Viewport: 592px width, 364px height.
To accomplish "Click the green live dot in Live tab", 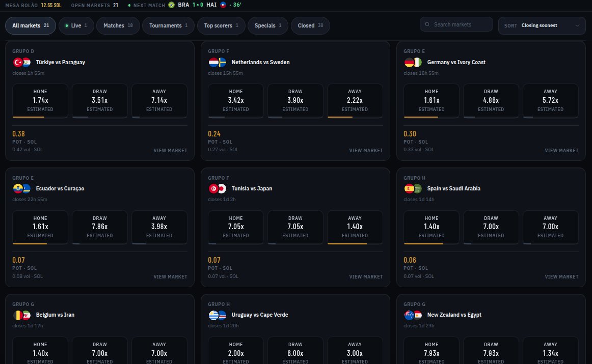I will (67, 25).
